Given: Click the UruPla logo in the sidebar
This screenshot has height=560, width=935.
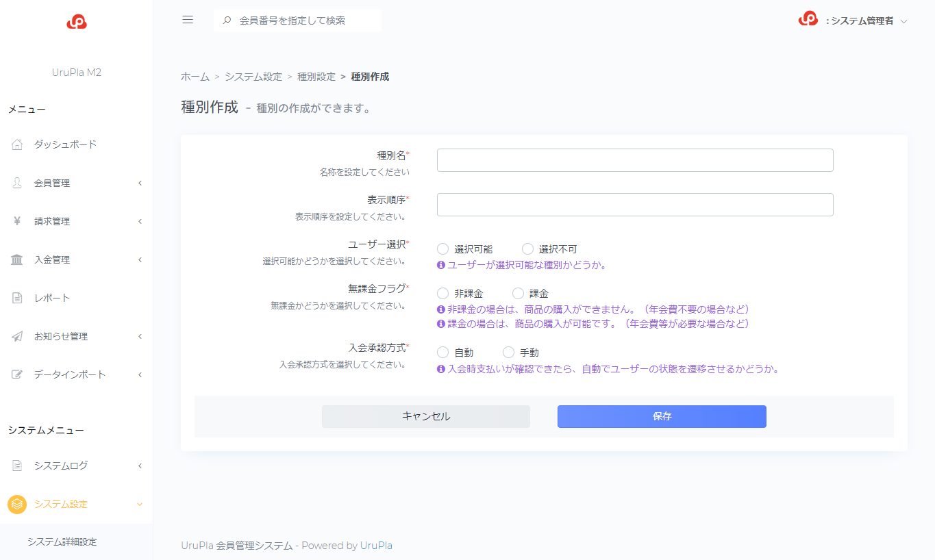Looking at the screenshot, I should tap(77, 22).
